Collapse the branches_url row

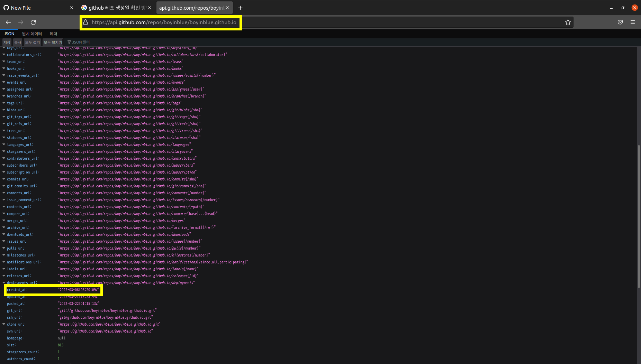pos(4,96)
